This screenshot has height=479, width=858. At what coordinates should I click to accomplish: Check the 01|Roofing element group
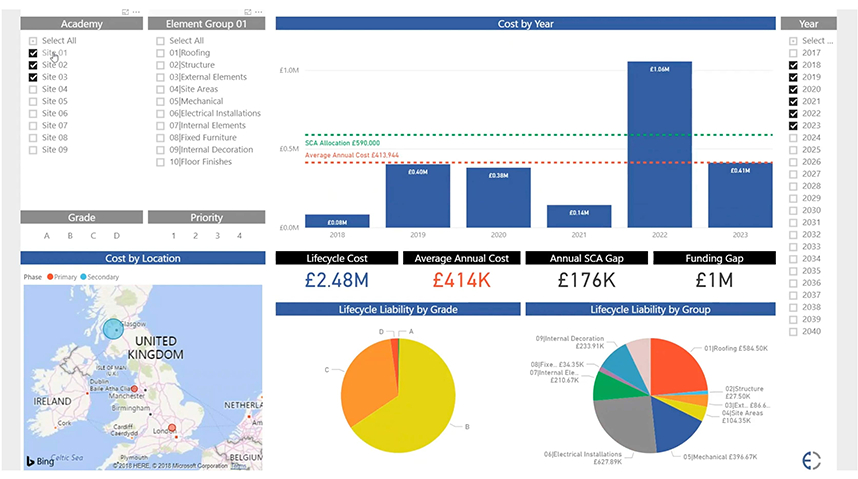[160, 53]
